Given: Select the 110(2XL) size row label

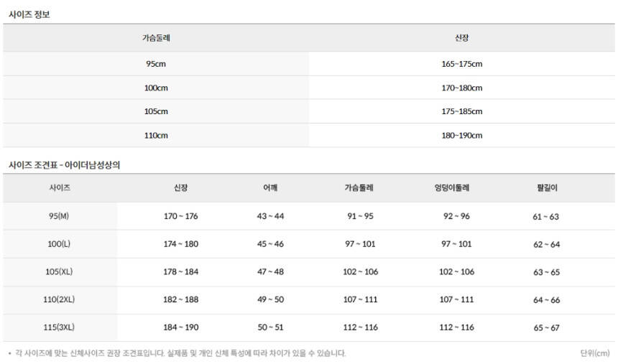Looking at the screenshot, I should click(59, 299).
